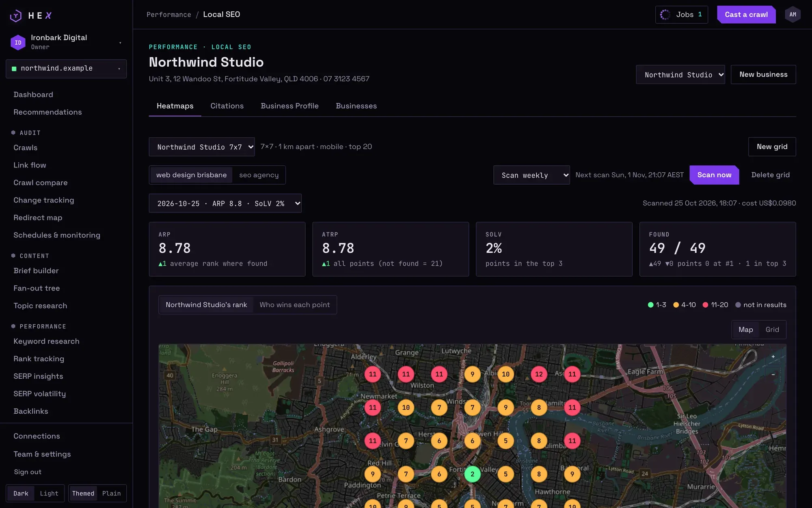Switch to Dark mode
This screenshot has height=508, width=812.
[x=21, y=493]
